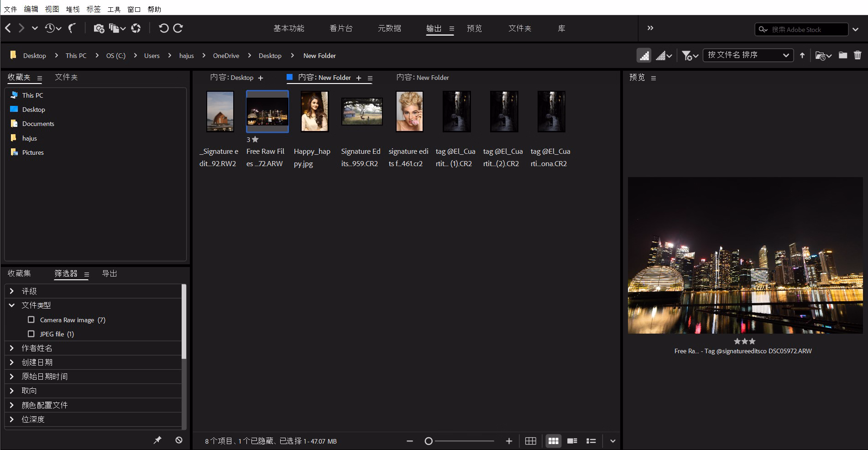868x450 pixels.
Task: Click the Get Photos from Camera icon
Action: (99, 28)
